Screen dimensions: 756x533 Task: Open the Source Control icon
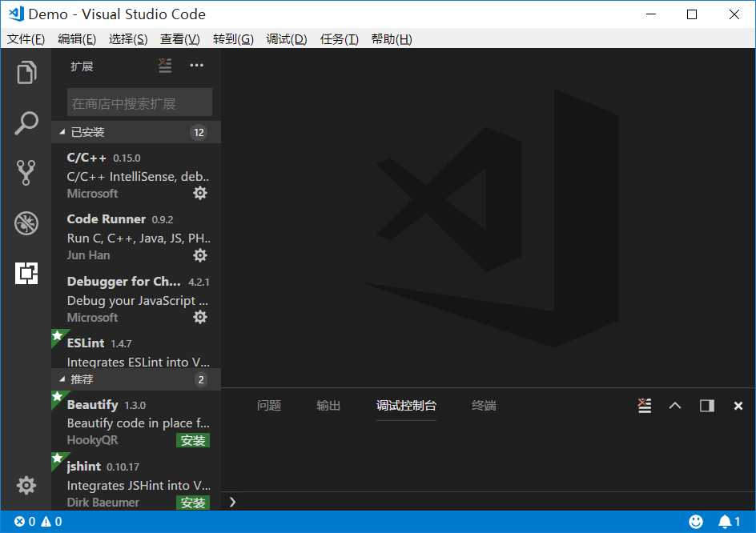pyautogui.click(x=26, y=173)
